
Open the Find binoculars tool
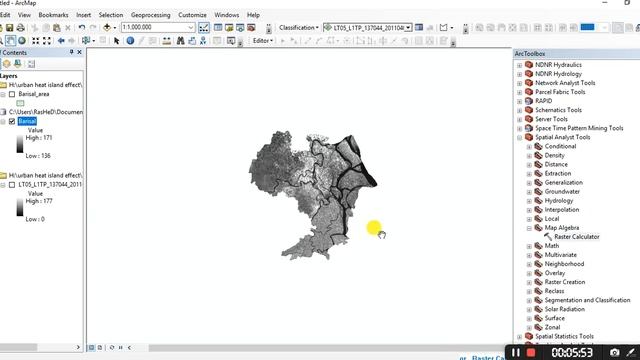pos(180,41)
